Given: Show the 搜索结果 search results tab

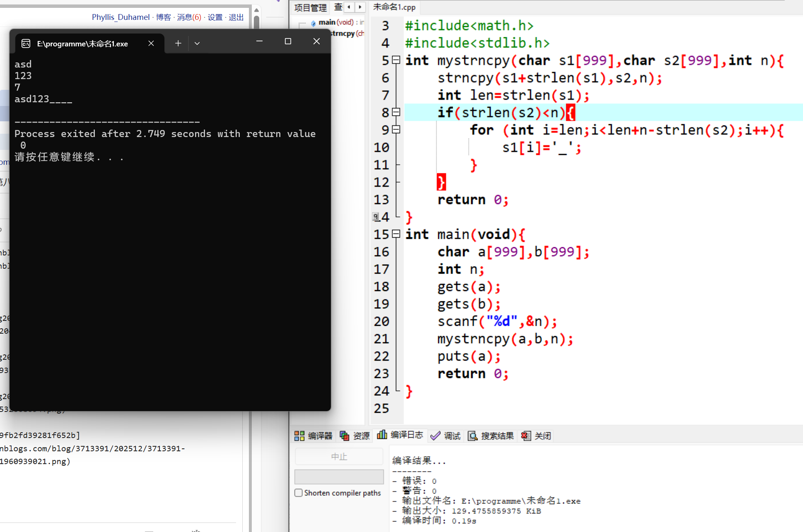Looking at the screenshot, I should point(491,436).
